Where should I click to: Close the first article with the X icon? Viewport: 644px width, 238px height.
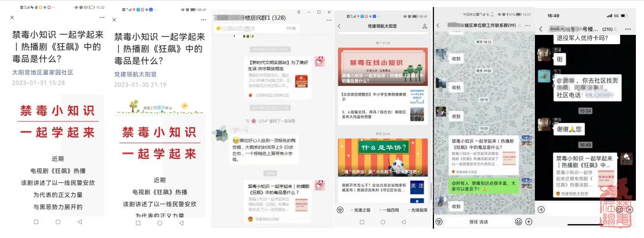tap(13, 17)
